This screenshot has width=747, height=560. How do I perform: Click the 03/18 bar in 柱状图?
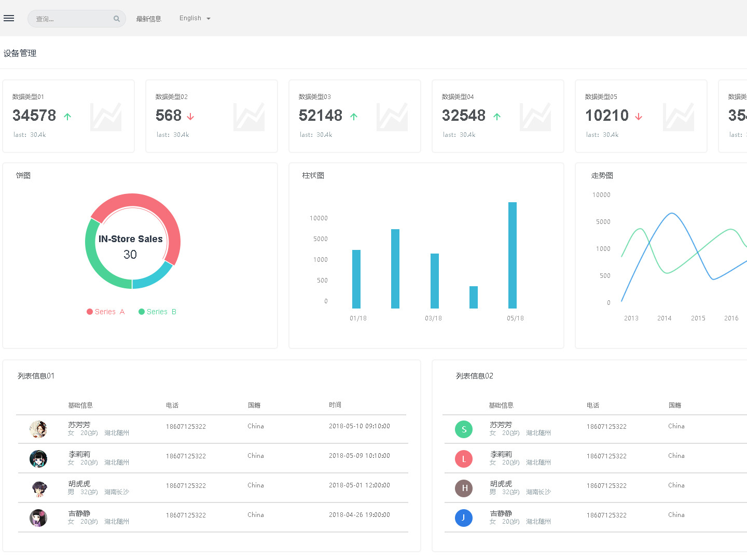435,281
